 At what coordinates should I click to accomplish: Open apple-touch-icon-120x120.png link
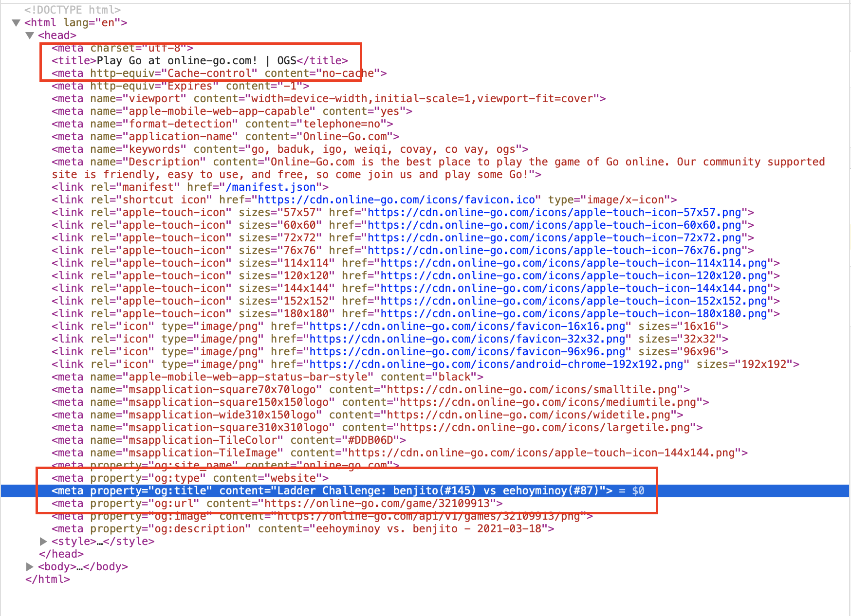(x=573, y=276)
